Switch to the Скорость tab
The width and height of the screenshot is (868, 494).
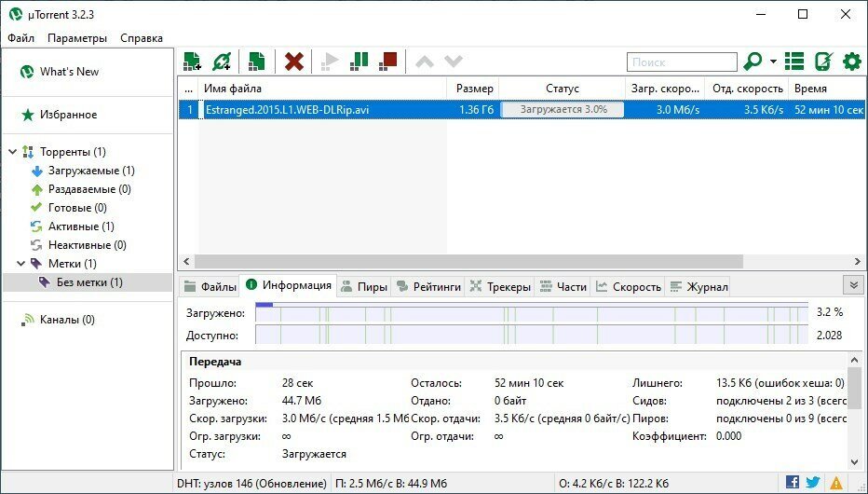(629, 286)
